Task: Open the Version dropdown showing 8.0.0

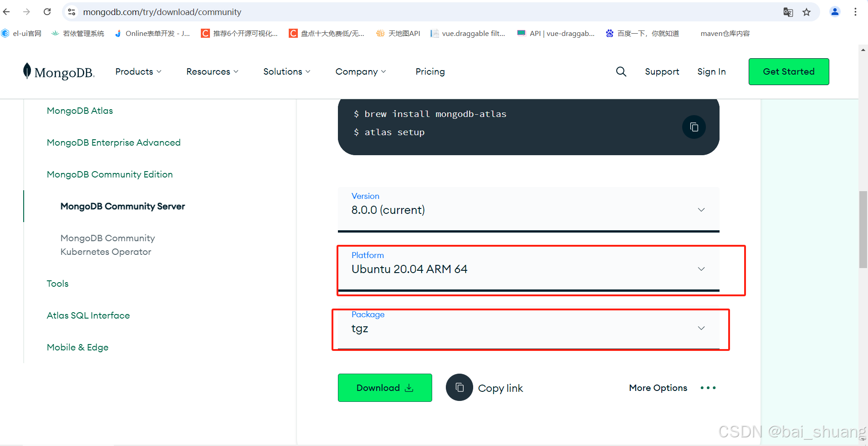Action: (x=528, y=209)
